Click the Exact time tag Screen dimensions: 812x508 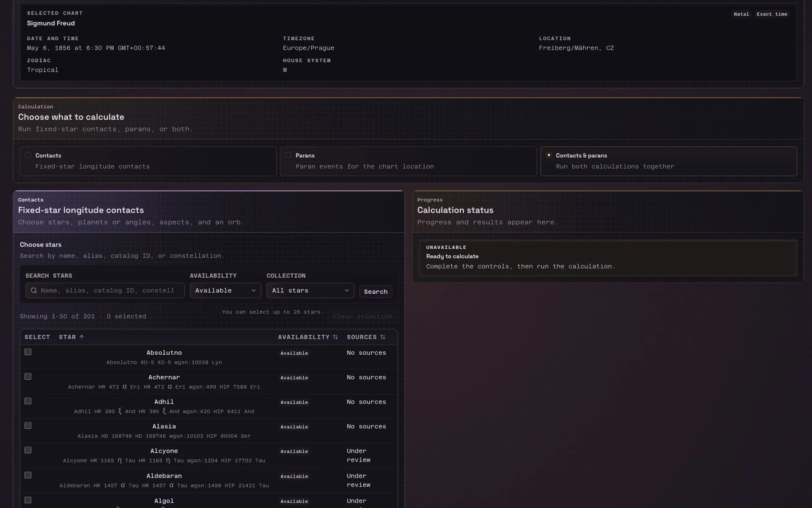pos(772,14)
